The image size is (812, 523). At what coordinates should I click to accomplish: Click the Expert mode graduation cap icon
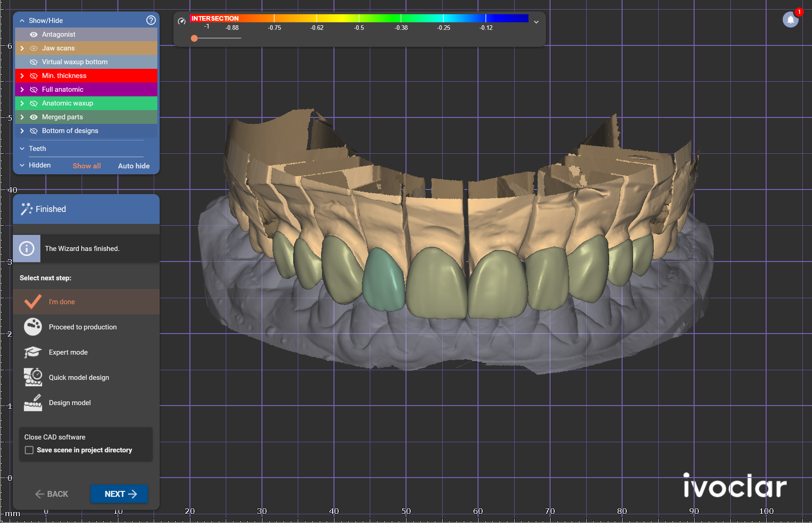pos(33,352)
